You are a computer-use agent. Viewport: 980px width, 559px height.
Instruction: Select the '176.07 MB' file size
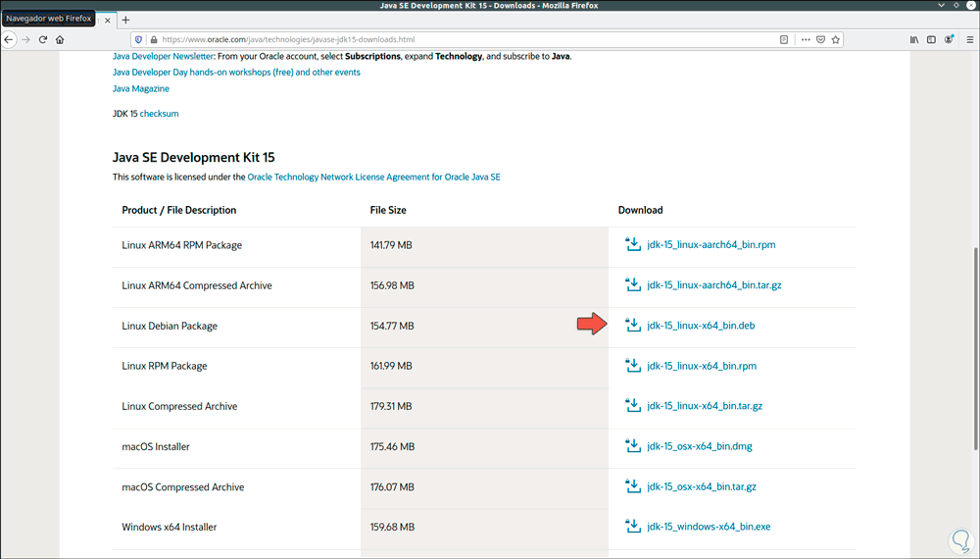(392, 487)
